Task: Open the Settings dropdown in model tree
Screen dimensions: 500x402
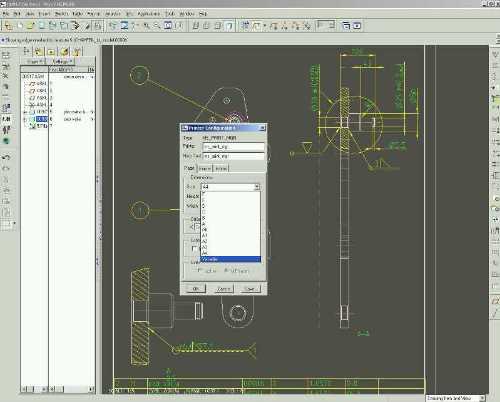Action: 62,62
